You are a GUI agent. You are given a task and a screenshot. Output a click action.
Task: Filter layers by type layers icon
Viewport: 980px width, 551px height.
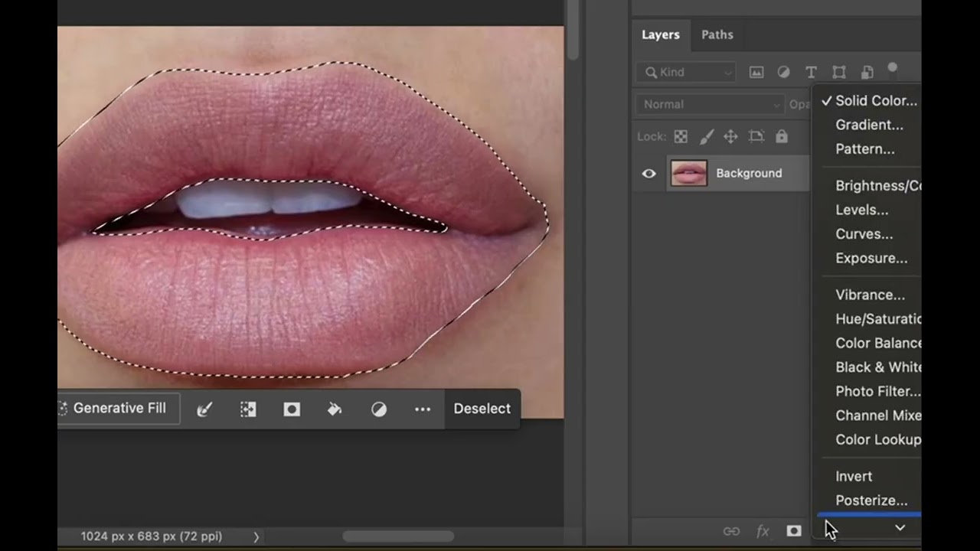[811, 72]
